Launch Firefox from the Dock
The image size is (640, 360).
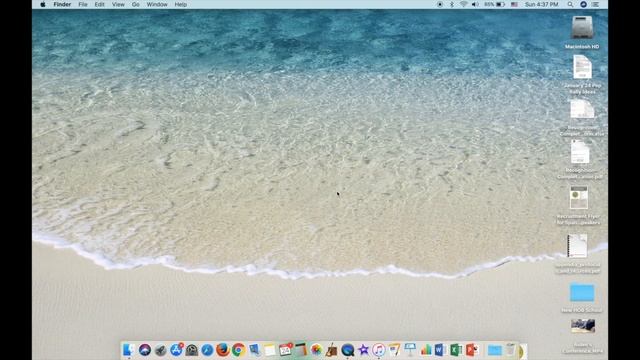(x=222, y=350)
